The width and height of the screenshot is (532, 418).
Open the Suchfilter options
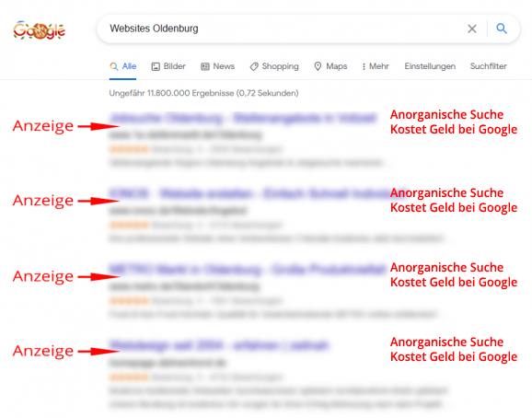click(x=488, y=66)
